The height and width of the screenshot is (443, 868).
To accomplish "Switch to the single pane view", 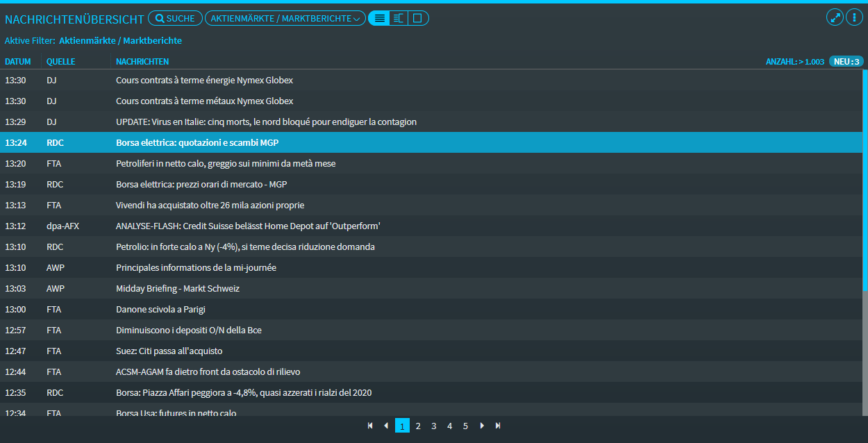I will point(417,19).
